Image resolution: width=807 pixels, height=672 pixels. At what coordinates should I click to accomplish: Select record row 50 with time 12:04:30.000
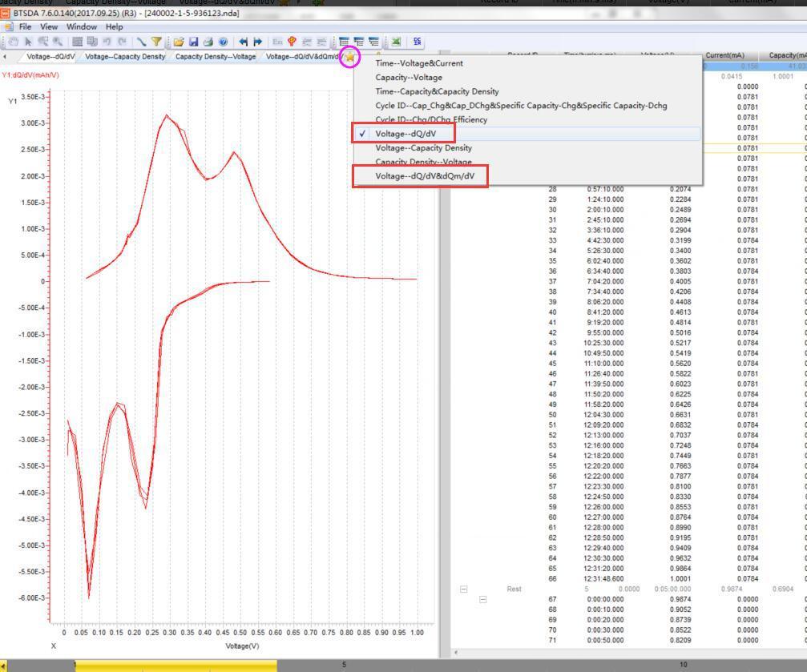pyautogui.click(x=629, y=415)
